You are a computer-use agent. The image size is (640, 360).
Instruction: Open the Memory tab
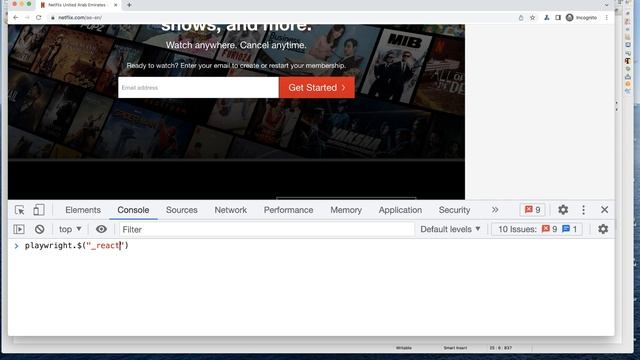(x=346, y=210)
